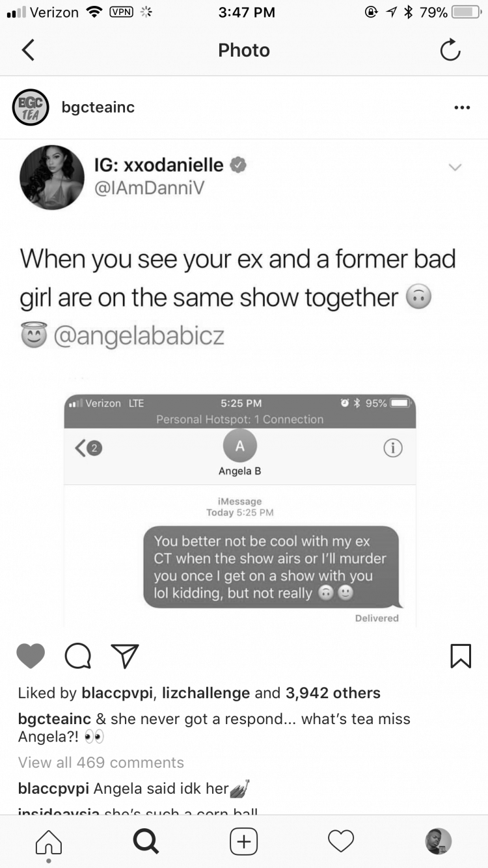Open comments with the speech bubble icon
This screenshot has width=488, height=868.
pyautogui.click(x=78, y=656)
